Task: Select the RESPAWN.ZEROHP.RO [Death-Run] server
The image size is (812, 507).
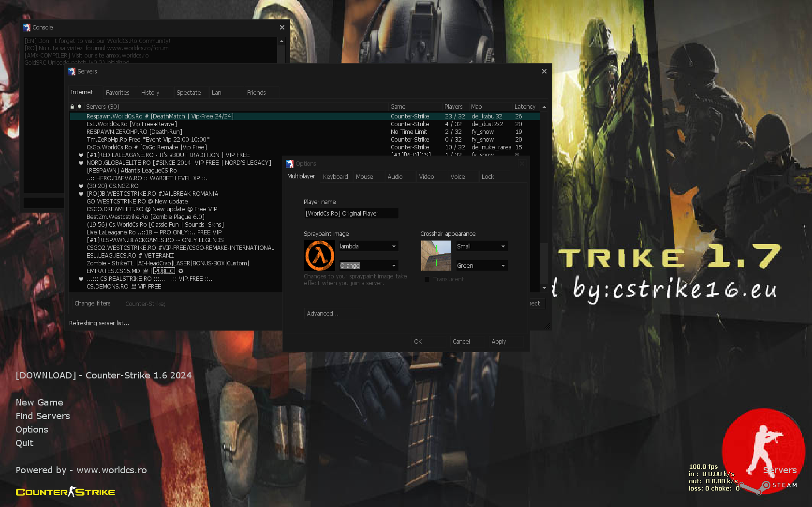Action: (305, 132)
